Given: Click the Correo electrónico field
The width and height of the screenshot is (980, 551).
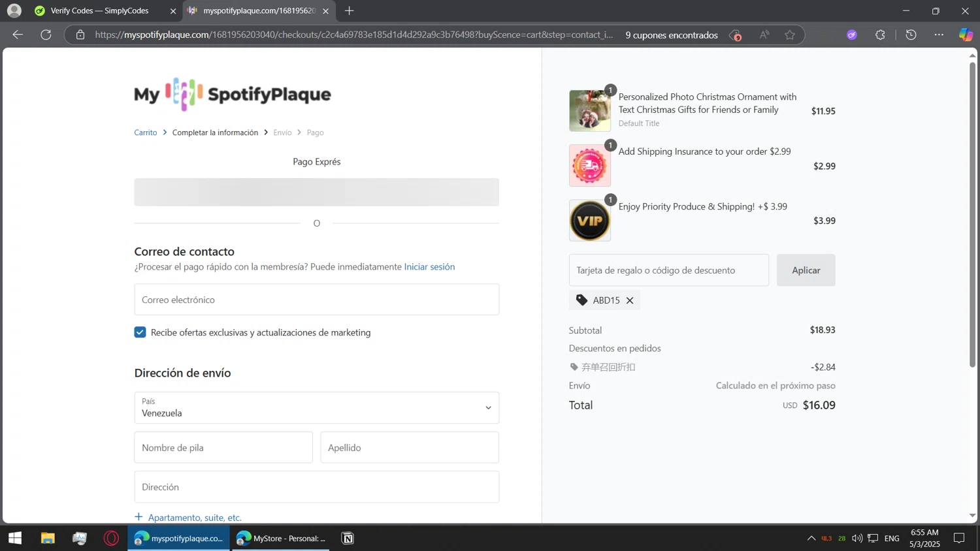Looking at the screenshot, I should pos(317,300).
